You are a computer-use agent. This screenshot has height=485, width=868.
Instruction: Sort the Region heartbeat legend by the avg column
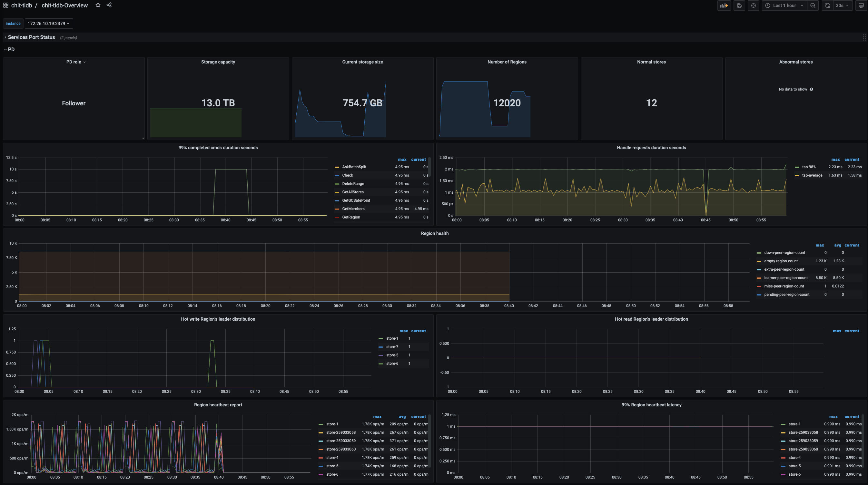pos(402,417)
